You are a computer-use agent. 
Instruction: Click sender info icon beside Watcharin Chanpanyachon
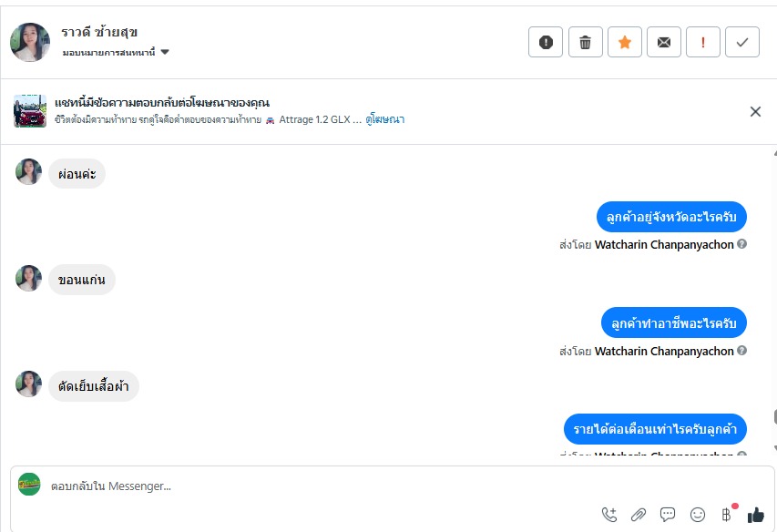coord(742,244)
